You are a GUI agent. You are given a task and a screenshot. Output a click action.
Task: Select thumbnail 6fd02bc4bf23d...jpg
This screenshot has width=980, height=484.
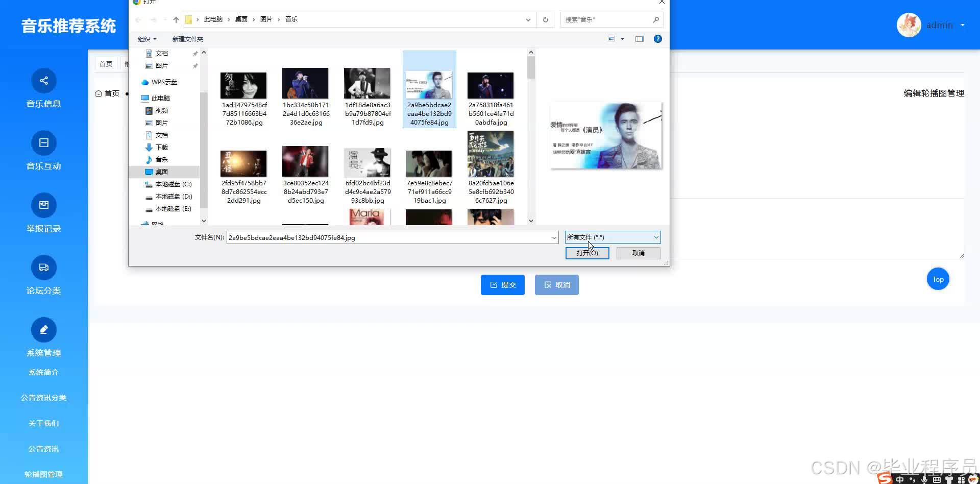coord(367,162)
